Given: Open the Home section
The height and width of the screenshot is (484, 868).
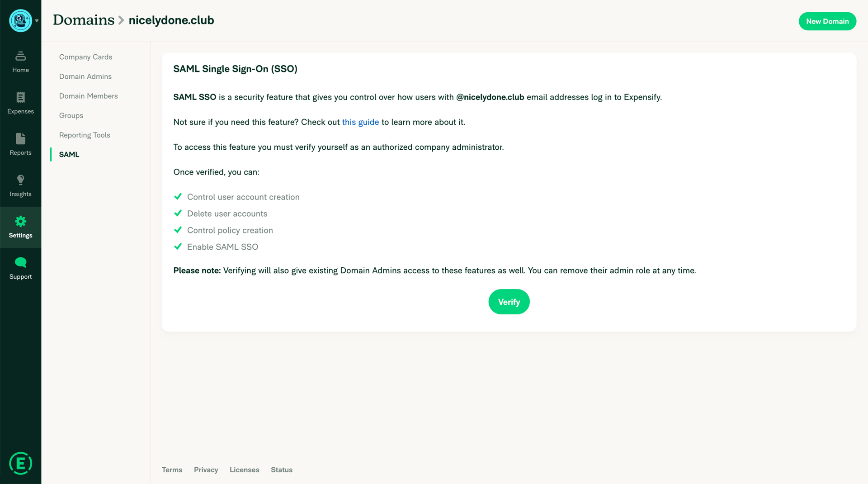Looking at the screenshot, I should 20,62.
